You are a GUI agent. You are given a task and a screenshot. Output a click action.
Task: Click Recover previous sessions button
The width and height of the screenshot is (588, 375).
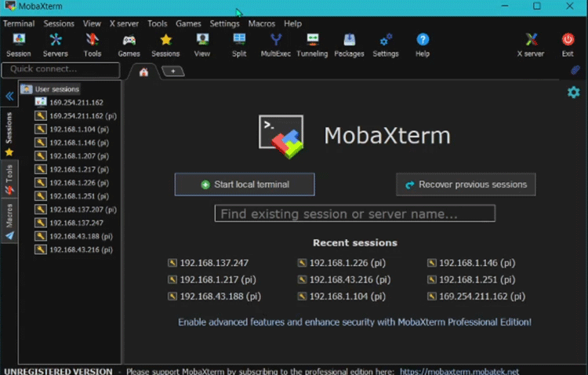point(466,184)
